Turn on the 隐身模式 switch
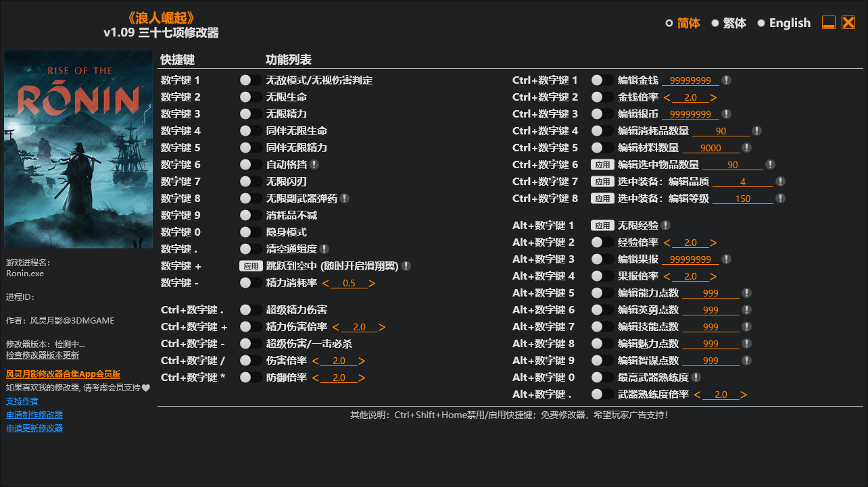 (x=251, y=232)
